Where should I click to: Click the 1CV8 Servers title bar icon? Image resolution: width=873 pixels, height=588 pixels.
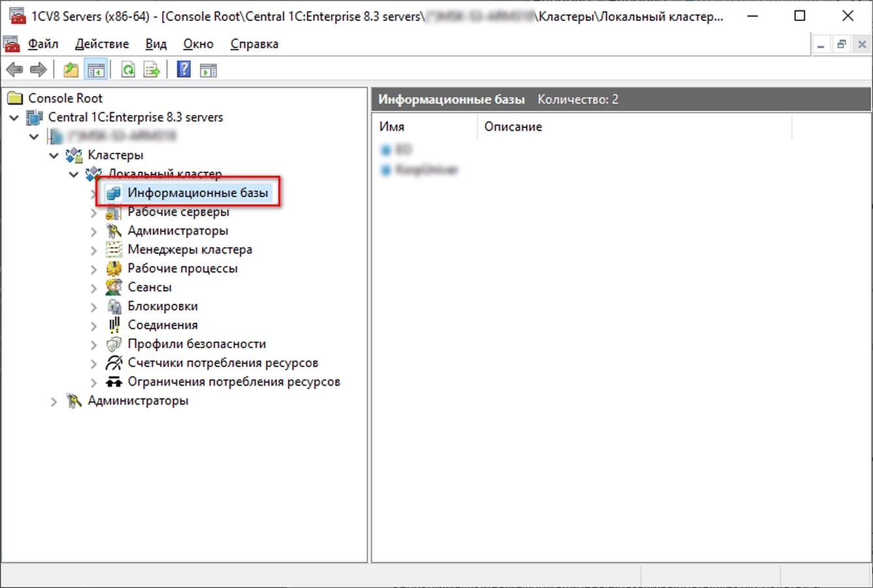coord(18,16)
